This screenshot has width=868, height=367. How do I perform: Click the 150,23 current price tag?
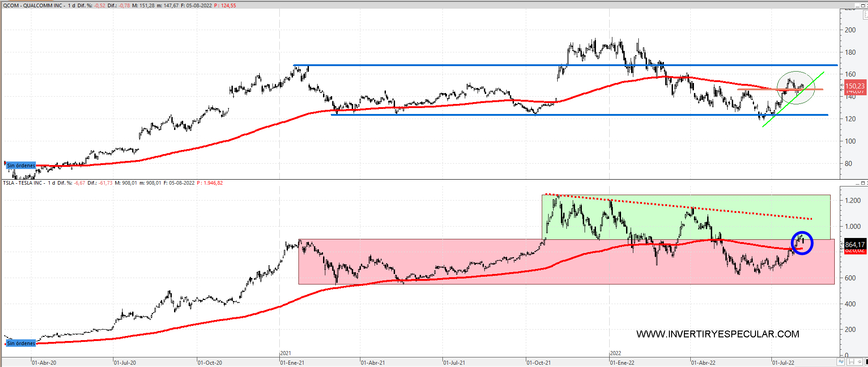[854, 86]
